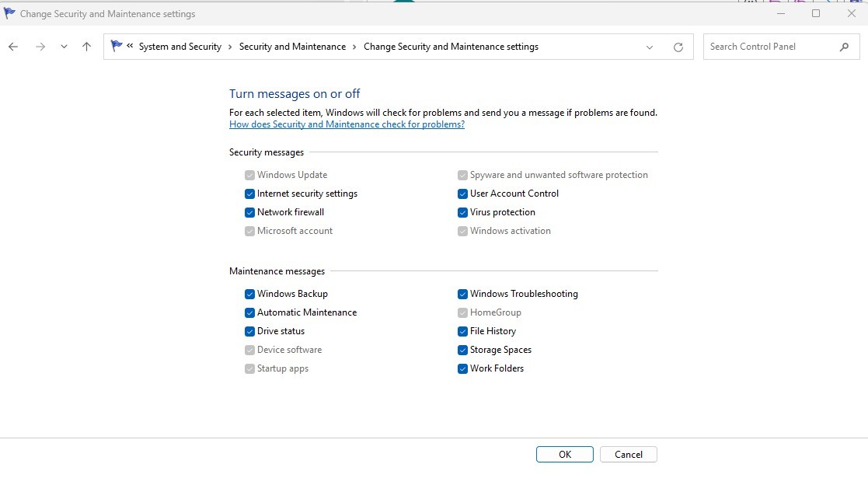Refresh the Control Panel page
This screenshot has width=868, height=492.
[678, 47]
